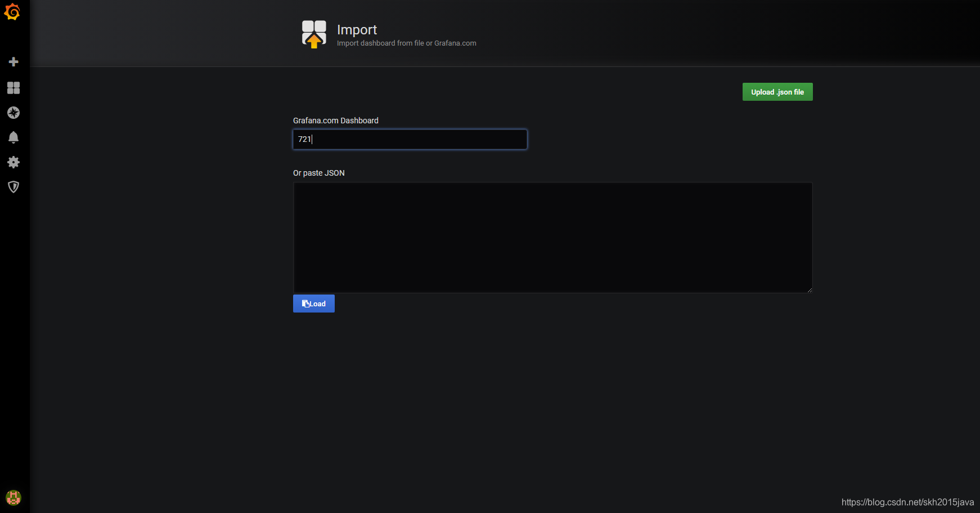Click the Import dashboard header icon
This screenshot has width=980, height=513.
314,34
